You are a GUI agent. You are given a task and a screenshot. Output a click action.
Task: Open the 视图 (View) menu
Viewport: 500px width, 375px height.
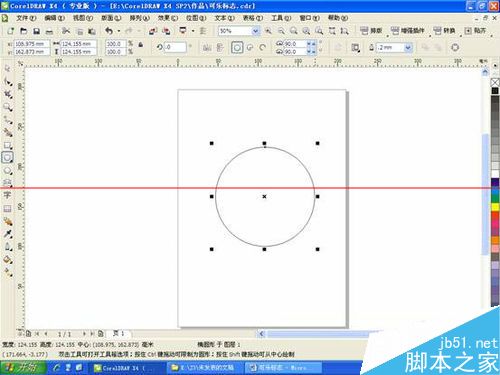click(x=83, y=18)
